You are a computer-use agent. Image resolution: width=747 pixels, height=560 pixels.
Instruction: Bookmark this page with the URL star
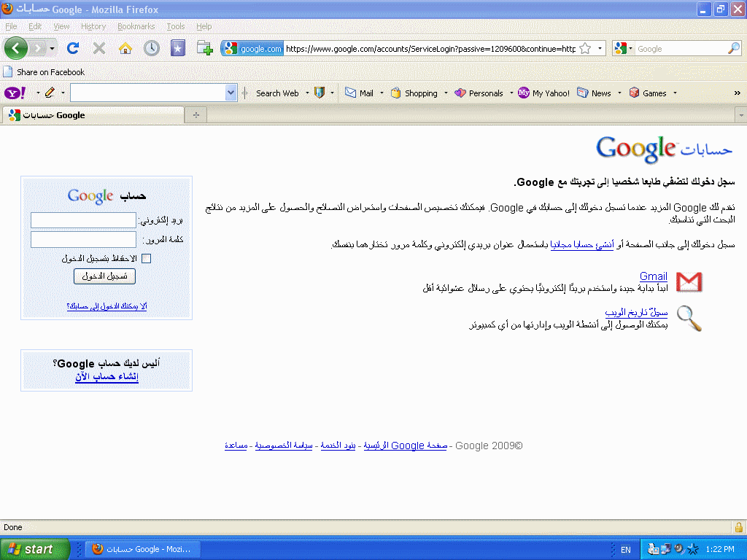[586, 49]
